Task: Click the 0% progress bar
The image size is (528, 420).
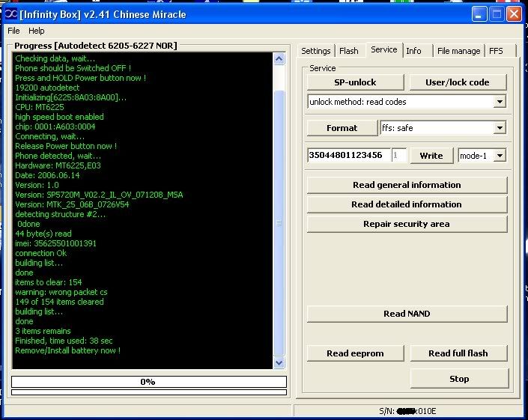Action: tap(149, 382)
